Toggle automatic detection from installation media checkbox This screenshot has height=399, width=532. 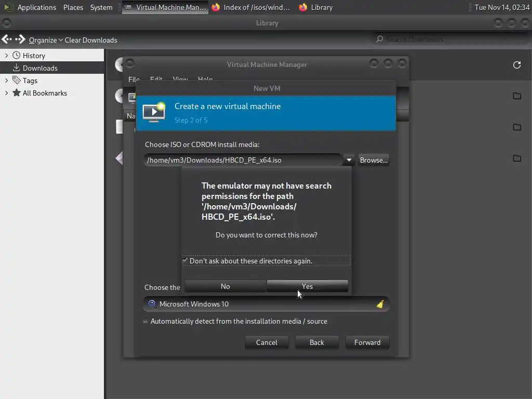(x=145, y=321)
